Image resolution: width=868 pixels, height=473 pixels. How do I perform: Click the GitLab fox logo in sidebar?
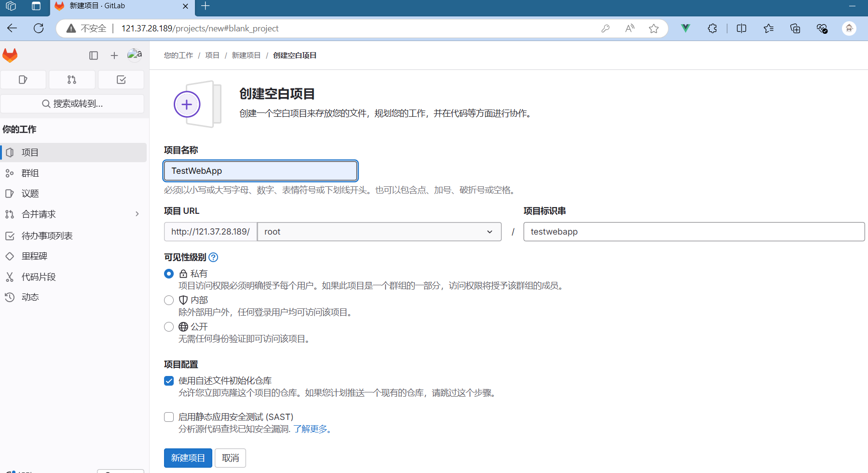10,56
